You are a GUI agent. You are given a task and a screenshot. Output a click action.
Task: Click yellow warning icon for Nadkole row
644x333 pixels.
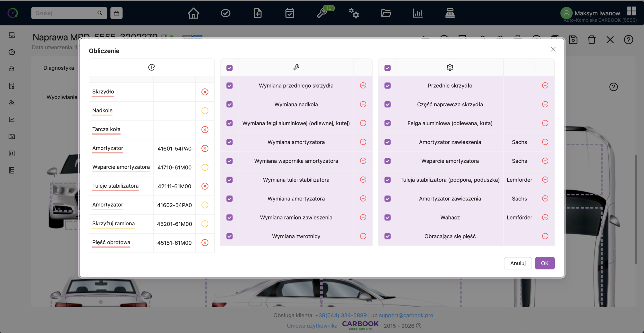coord(205,111)
